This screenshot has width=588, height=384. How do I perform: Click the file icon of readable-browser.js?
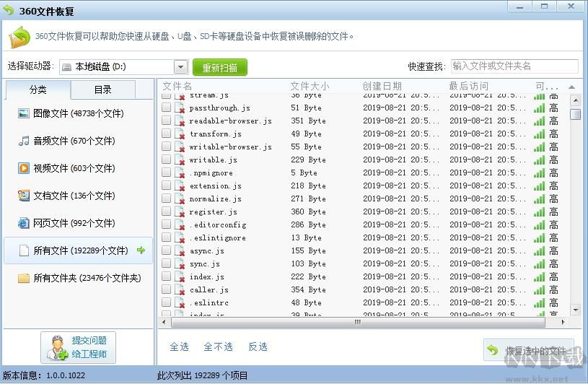[180, 121]
